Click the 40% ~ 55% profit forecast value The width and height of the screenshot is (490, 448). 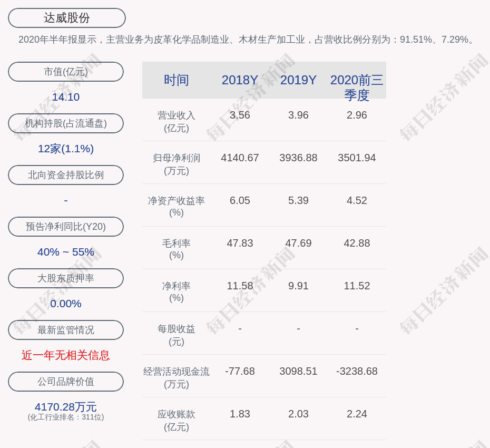[66, 252]
